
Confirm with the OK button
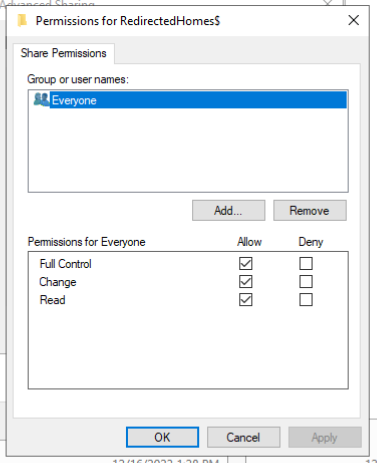pyautogui.click(x=162, y=437)
